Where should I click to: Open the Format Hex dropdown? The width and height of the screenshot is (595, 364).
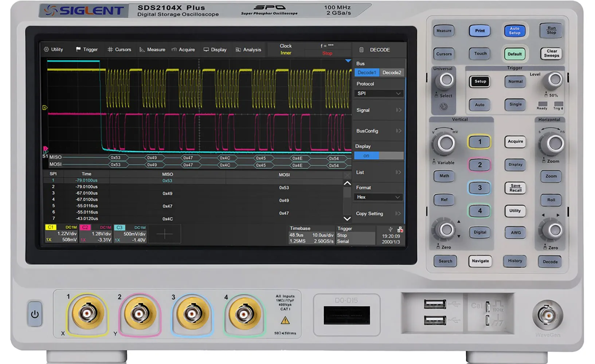pyautogui.click(x=379, y=197)
